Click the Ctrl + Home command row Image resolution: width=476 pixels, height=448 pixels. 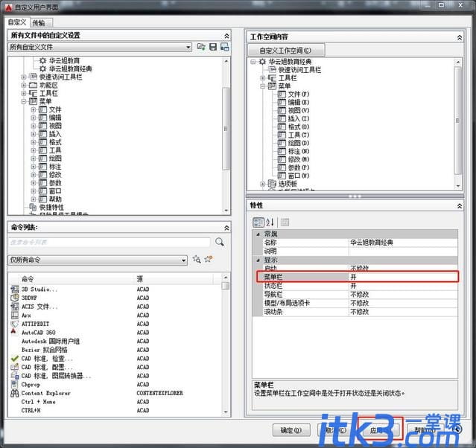[115, 402]
